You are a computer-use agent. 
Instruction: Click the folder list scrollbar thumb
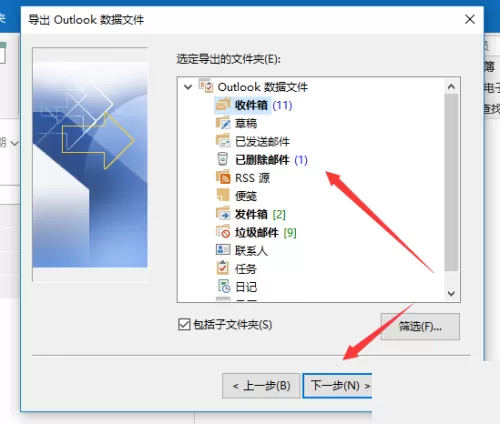[x=451, y=182]
